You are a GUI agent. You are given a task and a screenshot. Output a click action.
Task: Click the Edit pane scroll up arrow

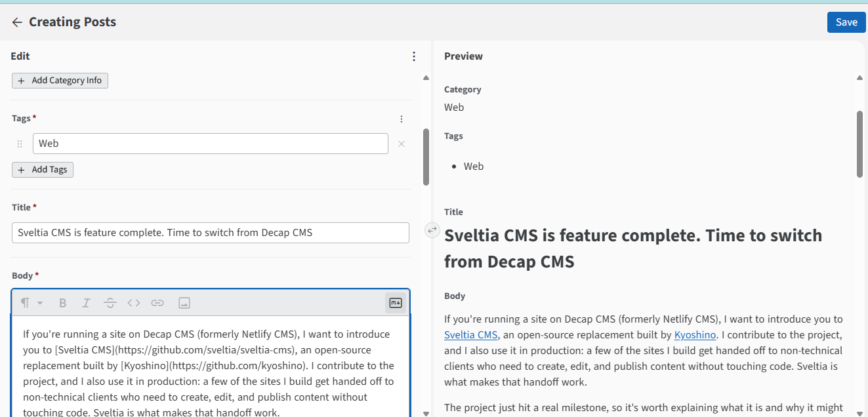pyautogui.click(x=426, y=79)
